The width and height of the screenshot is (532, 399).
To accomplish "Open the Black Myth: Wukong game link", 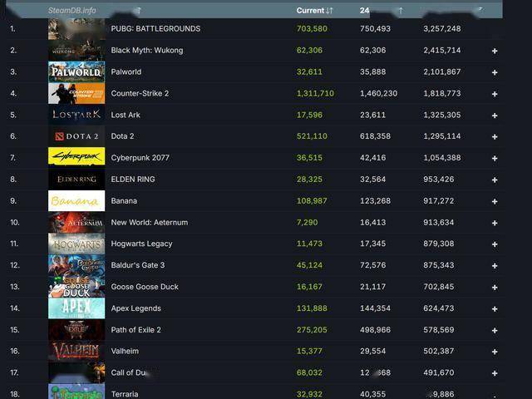I will (x=147, y=50).
